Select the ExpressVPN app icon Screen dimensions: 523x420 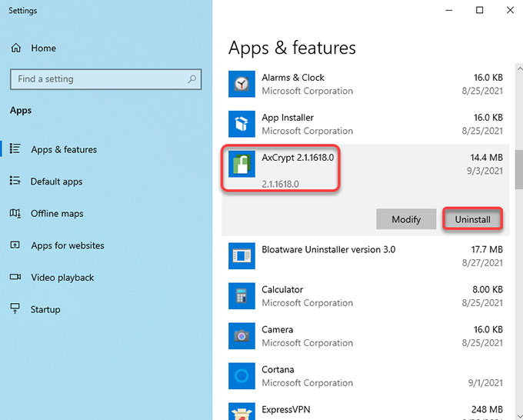[242, 412]
